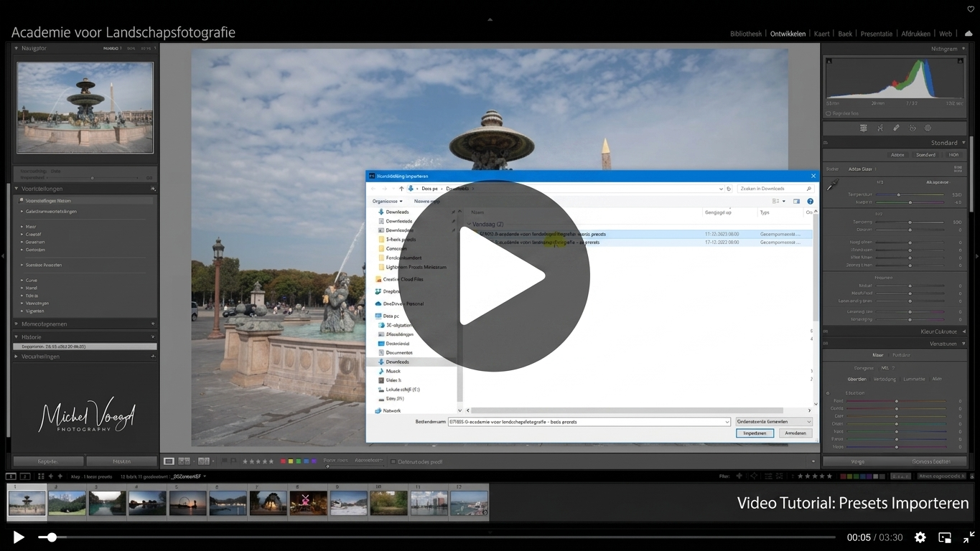Image resolution: width=980 pixels, height=551 pixels.
Task: Select the crop tool icon
Action: (x=880, y=128)
